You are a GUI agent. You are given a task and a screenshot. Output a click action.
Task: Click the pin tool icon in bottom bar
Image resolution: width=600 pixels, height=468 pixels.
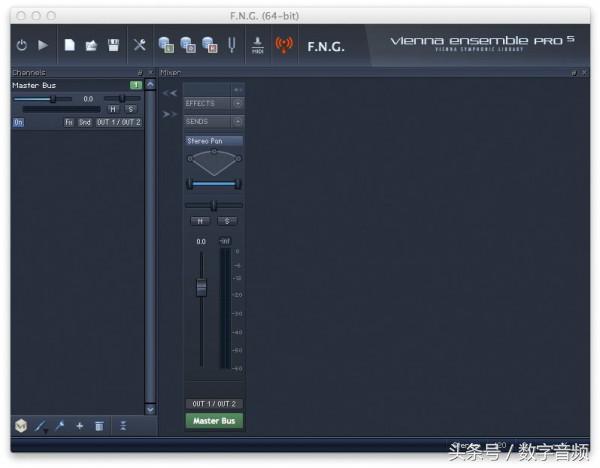[60, 426]
